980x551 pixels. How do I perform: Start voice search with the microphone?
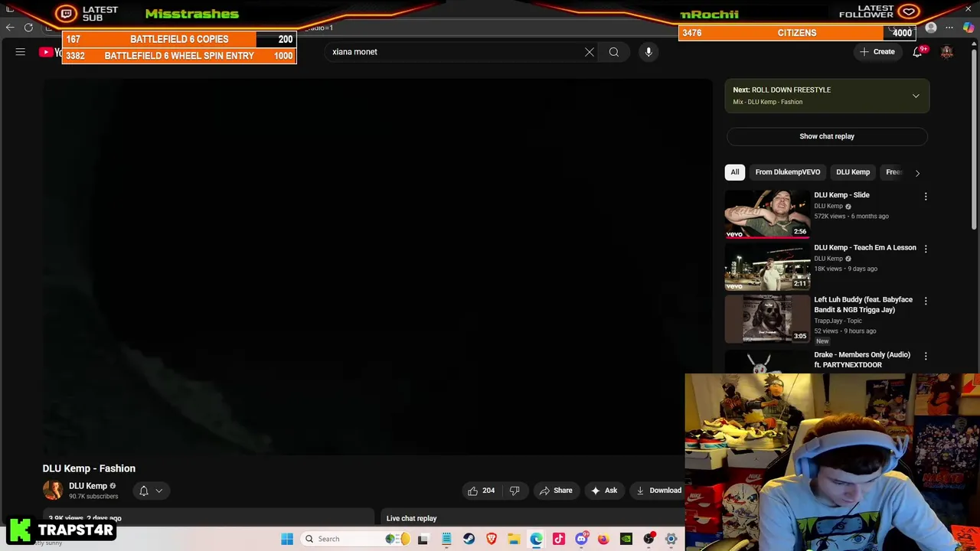648,52
